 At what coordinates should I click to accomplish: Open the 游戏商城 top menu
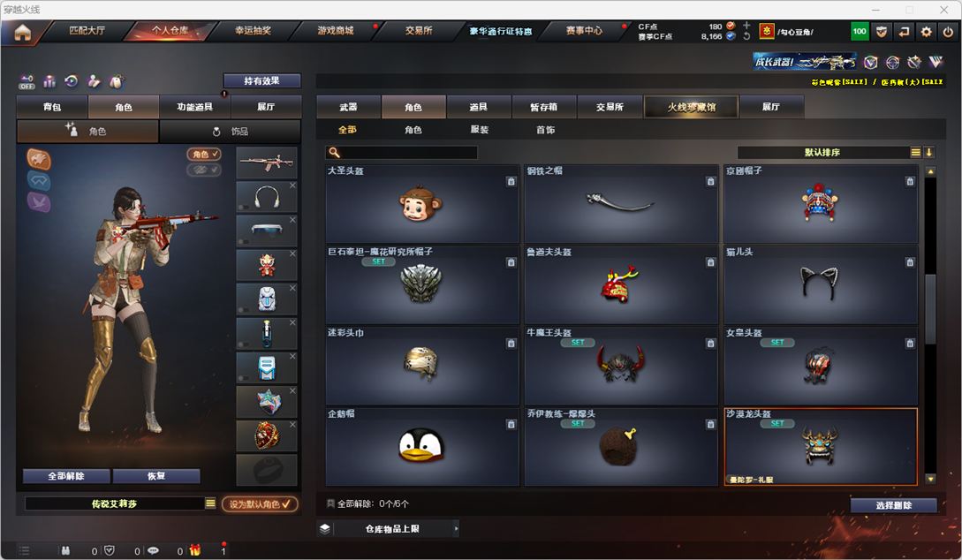[336, 30]
